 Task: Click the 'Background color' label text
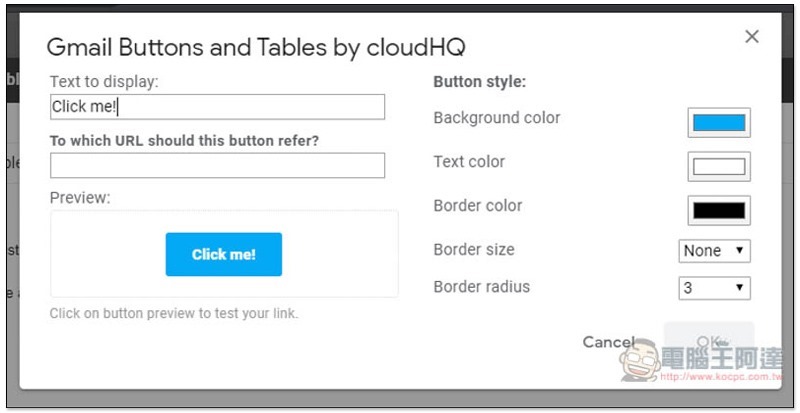[497, 118]
